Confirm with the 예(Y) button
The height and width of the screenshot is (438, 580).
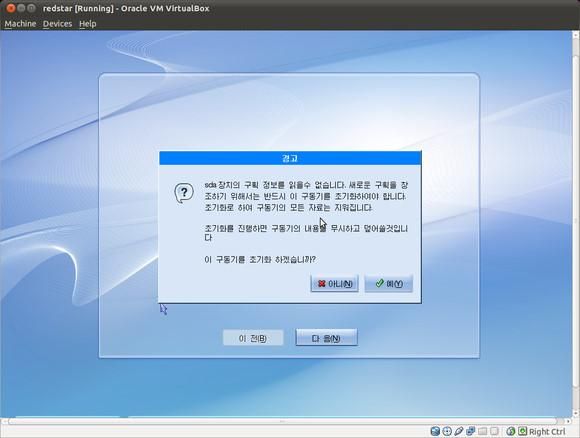click(389, 284)
